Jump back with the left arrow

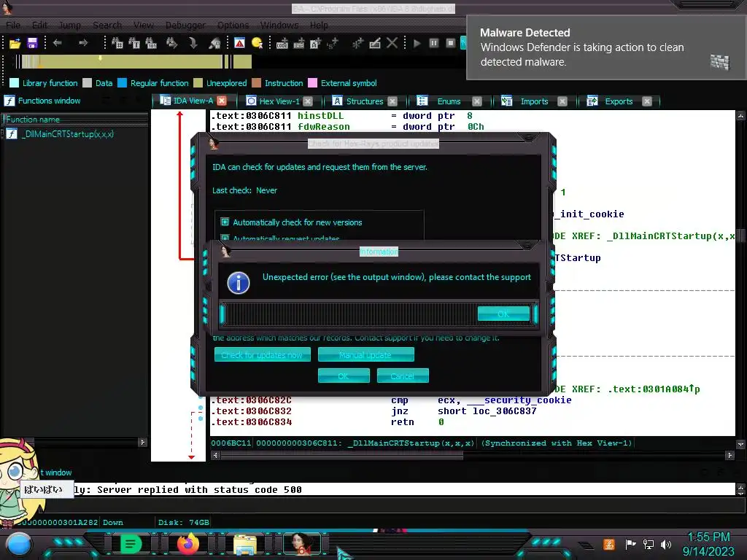(x=57, y=43)
